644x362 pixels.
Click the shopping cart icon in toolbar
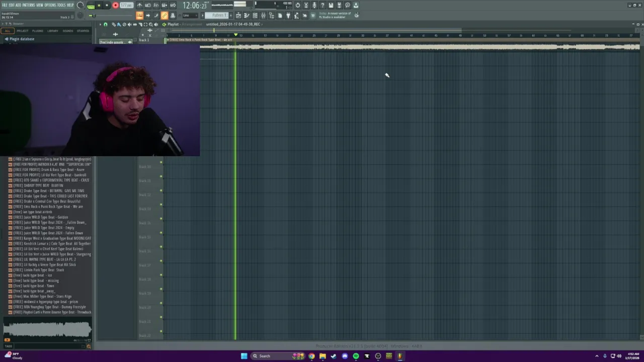[x=313, y=15]
